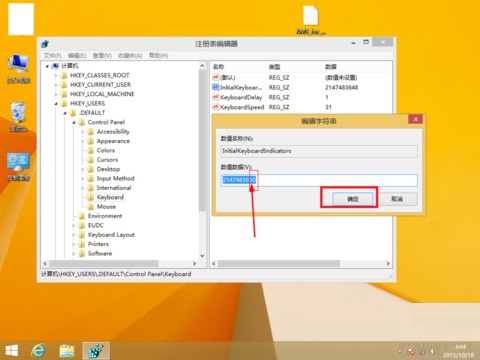Viewport: 480px width, 360px height.
Task: Collapse the .DEFAULT key
Action: click(x=65, y=113)
